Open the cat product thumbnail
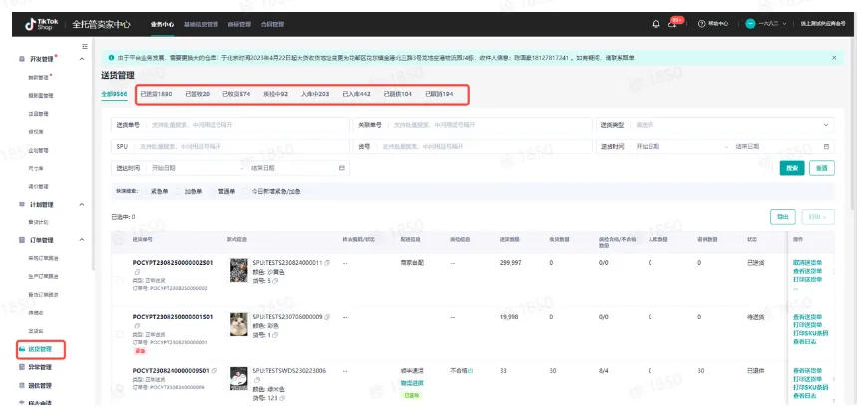The height and width of the screenshot is (418, 868). pos(239,324)
